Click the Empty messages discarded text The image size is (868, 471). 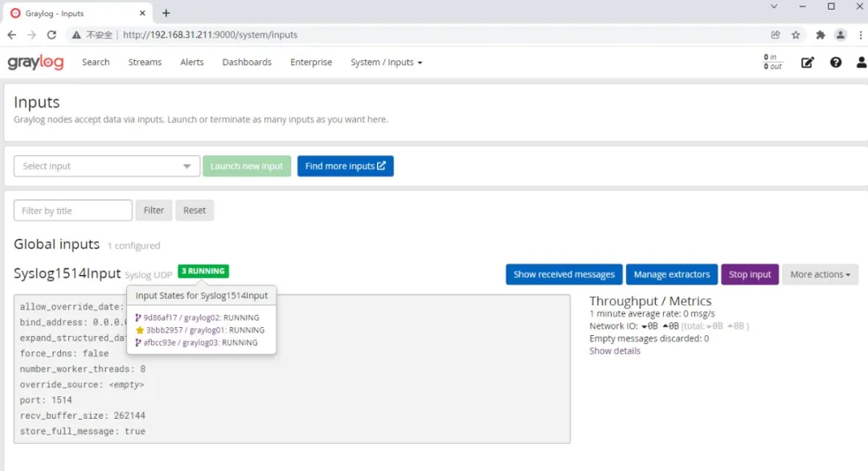coord(649,338)
